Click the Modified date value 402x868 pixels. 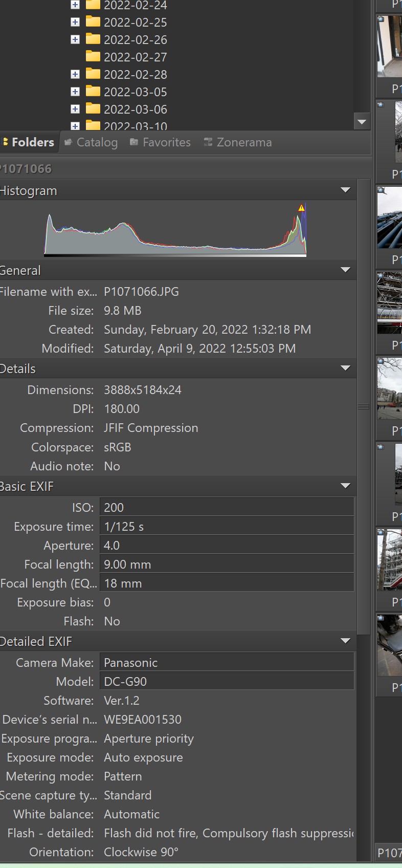199,349
